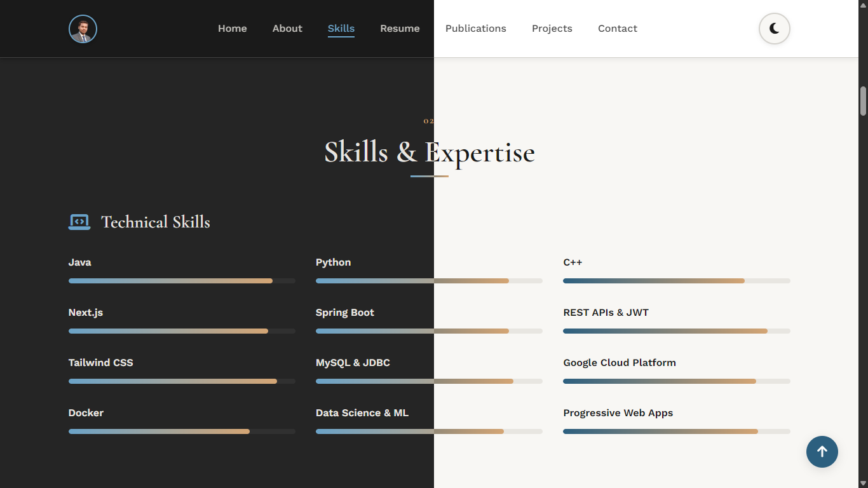Click the Java skill progress bar

[x=182, y=281]
